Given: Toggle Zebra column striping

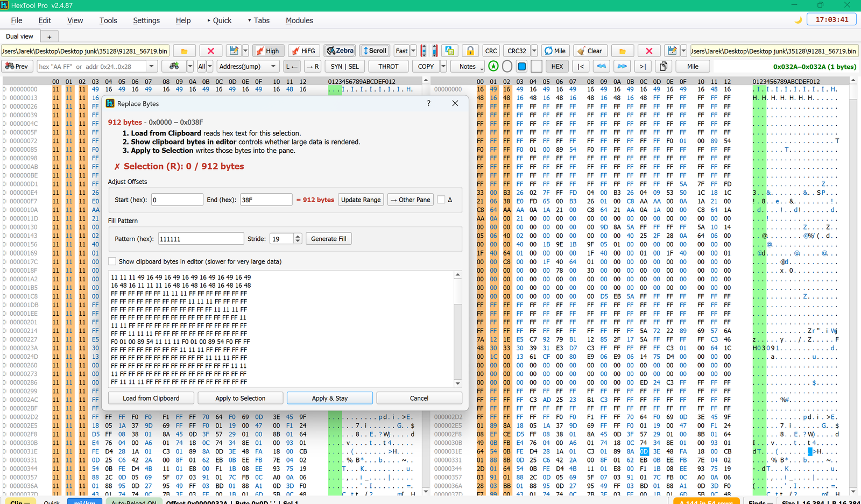Looking at the screenshot, I should coord(340,51).
